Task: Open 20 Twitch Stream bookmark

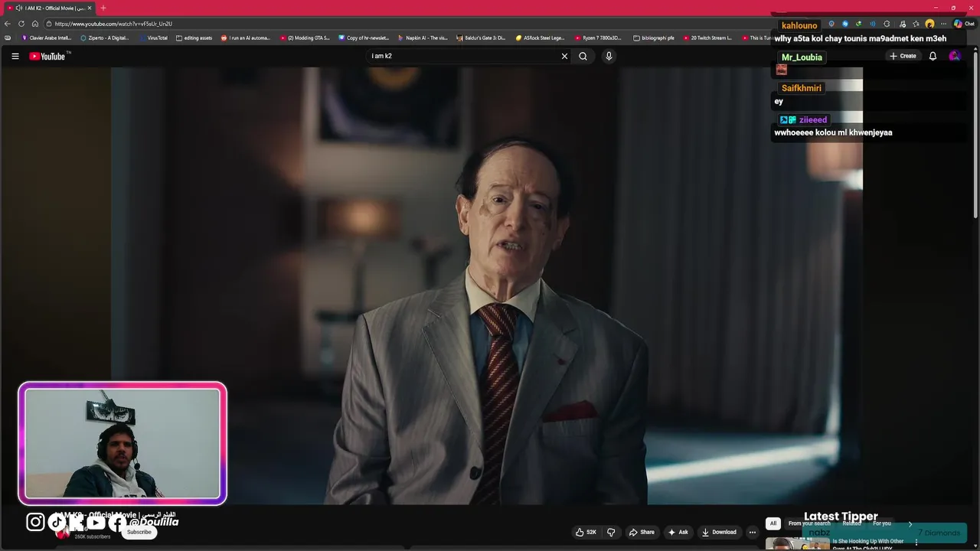Action: coord(707,37)
